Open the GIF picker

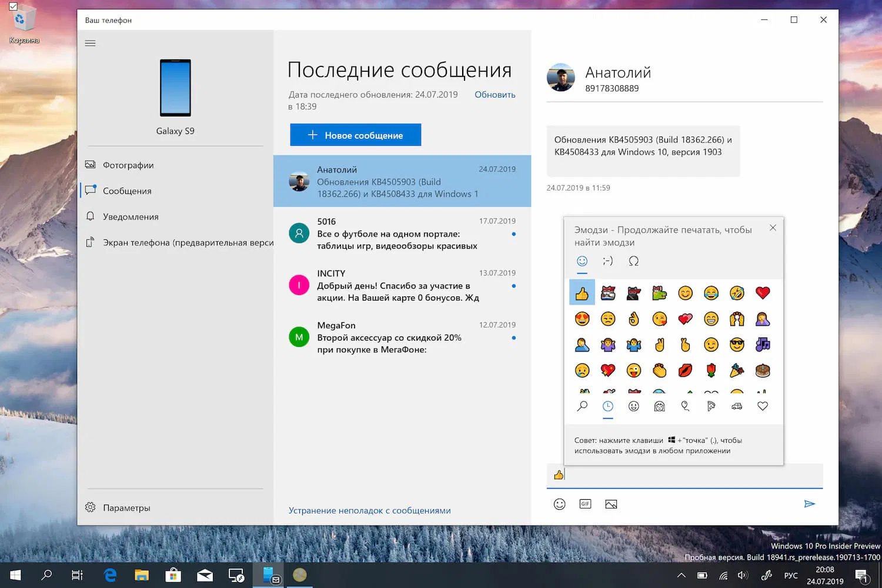585,504
